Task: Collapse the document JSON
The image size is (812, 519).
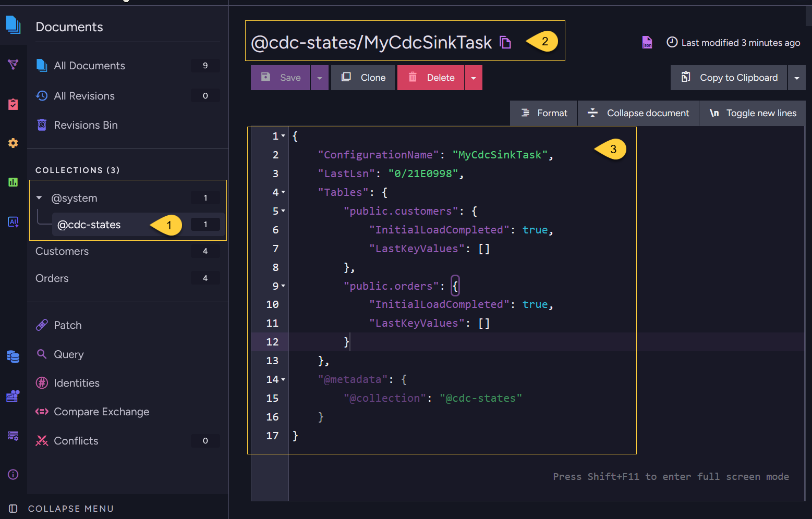Action: coord(638,113)
